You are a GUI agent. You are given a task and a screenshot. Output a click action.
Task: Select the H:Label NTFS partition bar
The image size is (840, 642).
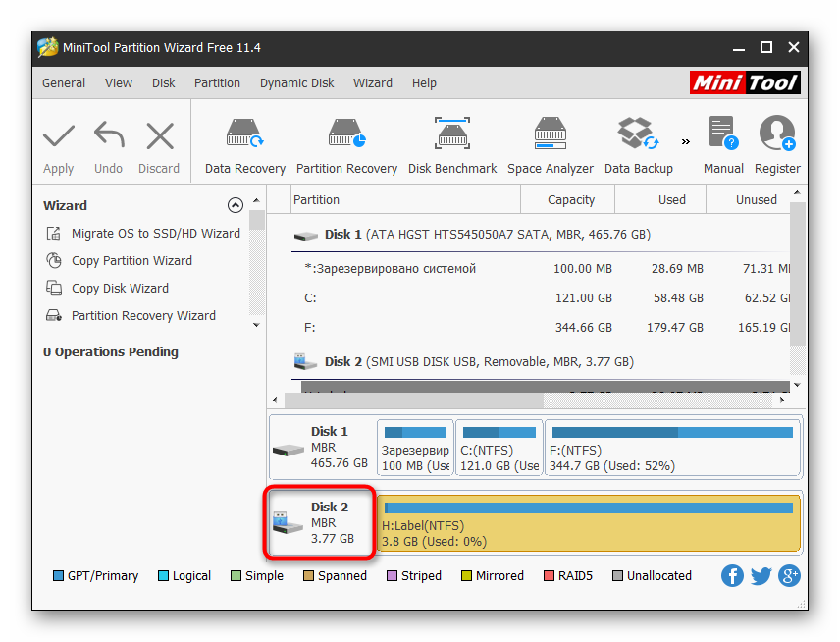pyautogui.click(x=589, y=524)
